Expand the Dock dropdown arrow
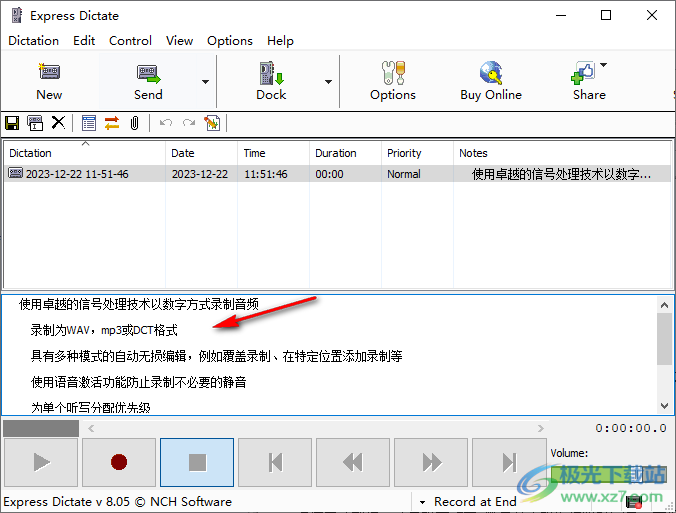Screen dimensions: 676x513 (328, 81)
